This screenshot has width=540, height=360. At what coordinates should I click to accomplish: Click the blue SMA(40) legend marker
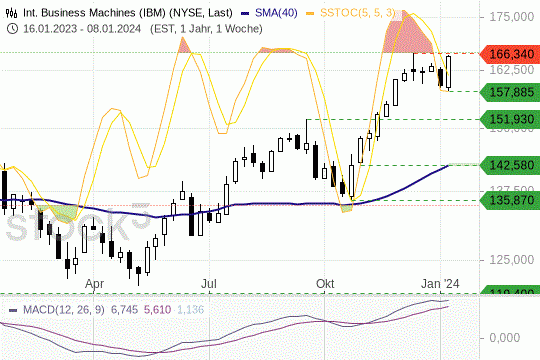click(245, 13)
